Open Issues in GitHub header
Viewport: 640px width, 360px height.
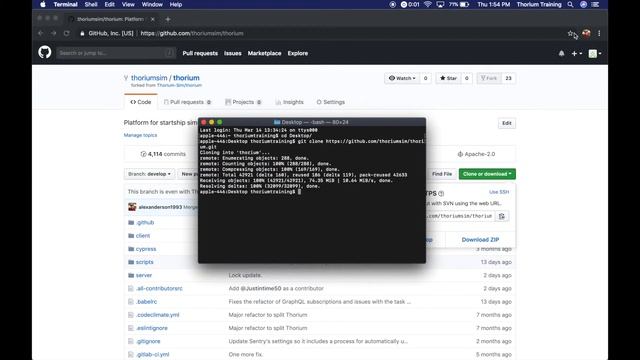coord(233,53)
